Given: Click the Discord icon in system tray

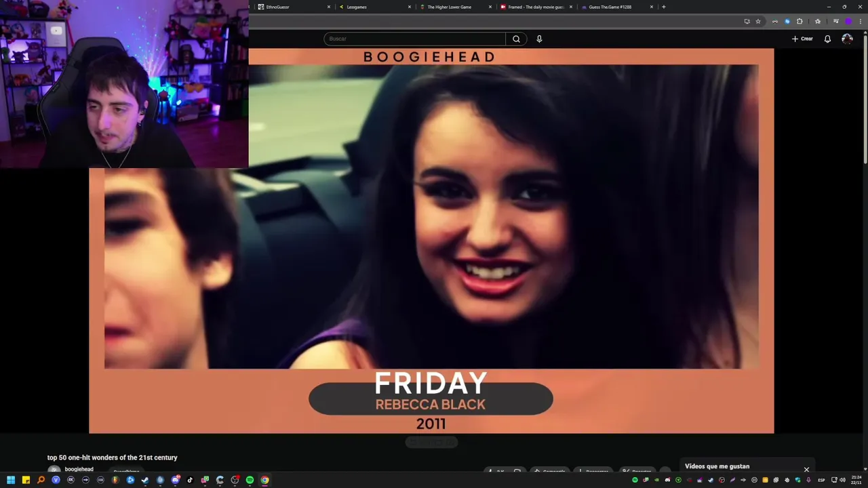Looking at the screenshot, I should (668, 480).
